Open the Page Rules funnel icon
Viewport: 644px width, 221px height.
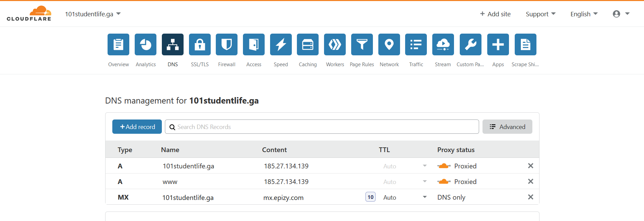coord(362,44)
